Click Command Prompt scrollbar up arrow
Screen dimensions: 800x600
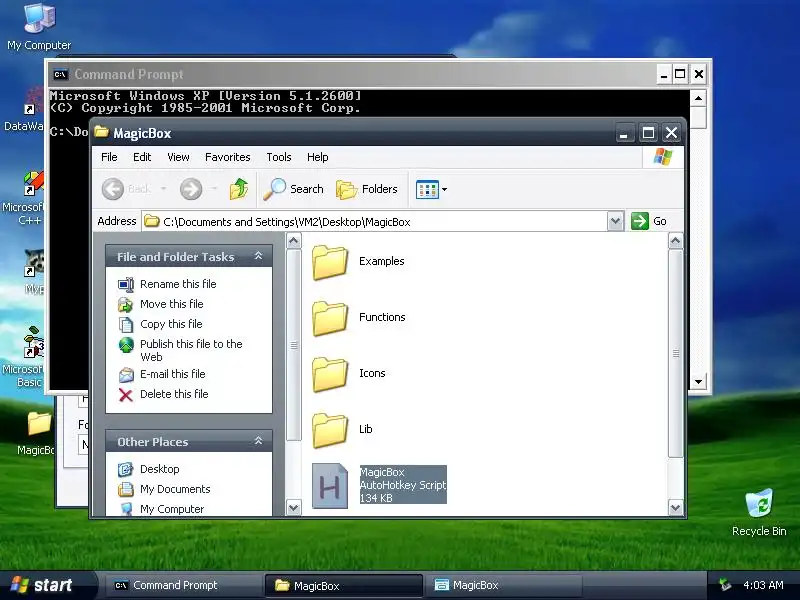pyautogui.click(x=698, y=97)
